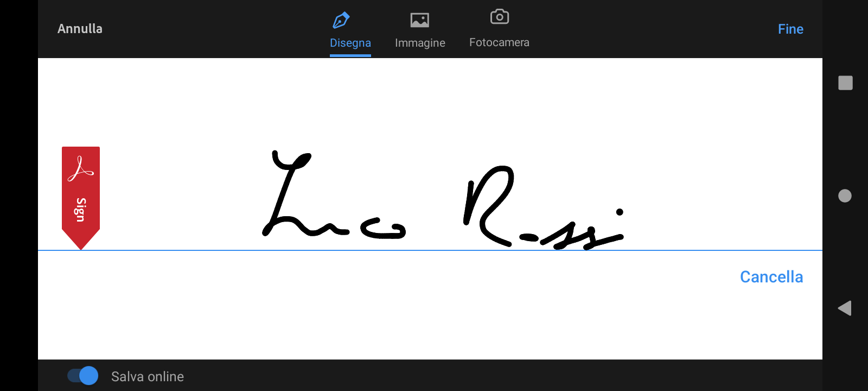This screenshot has height=391, width=868.
Task: Click the Salva online label
Action: point(148,376)
